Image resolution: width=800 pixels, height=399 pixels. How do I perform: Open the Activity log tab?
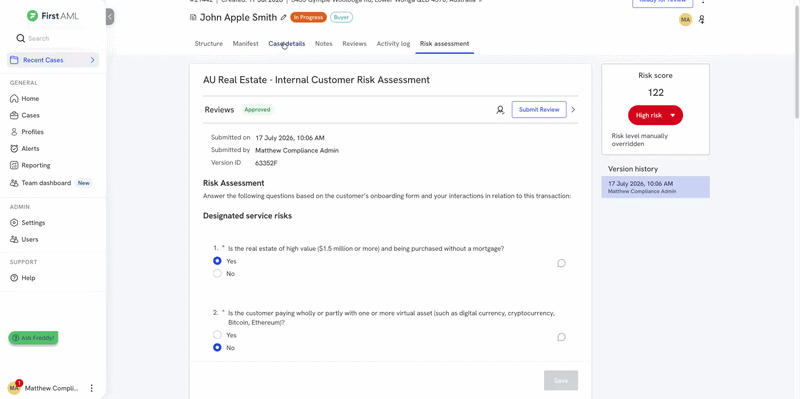point(393,44)
